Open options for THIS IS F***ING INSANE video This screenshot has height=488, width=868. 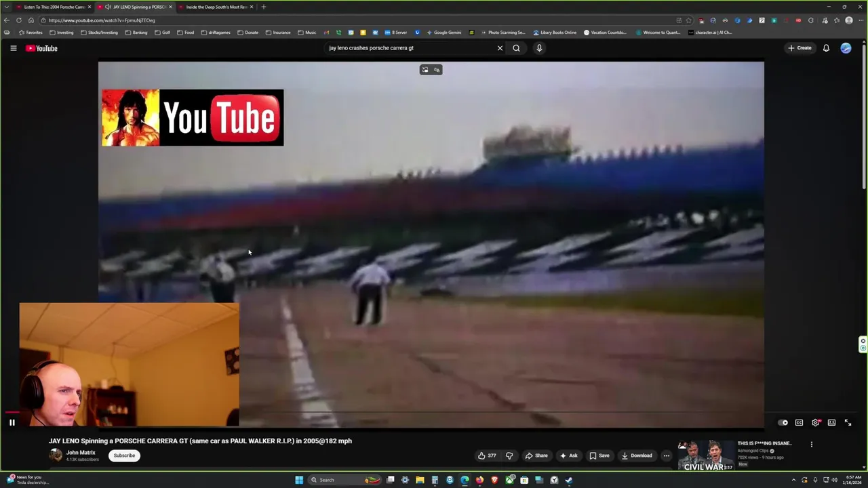(x=811, y=445)
